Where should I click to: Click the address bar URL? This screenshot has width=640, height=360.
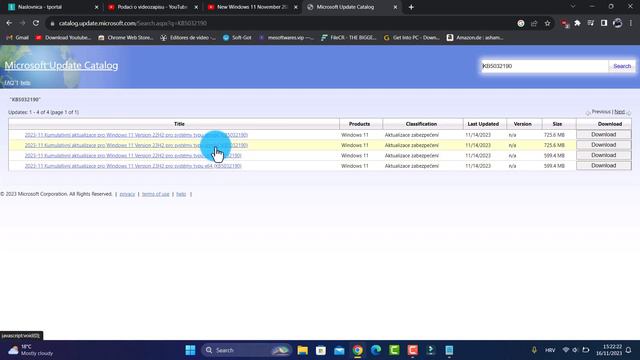click(133, 23)
